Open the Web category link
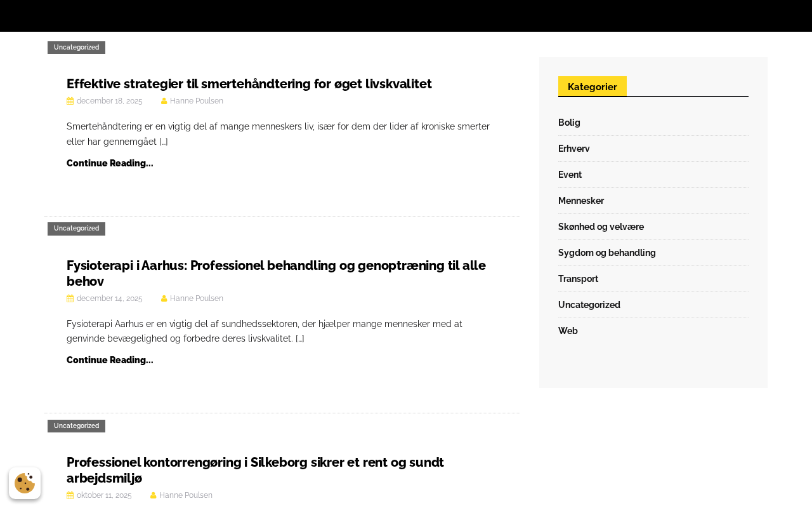Screen dimensions: 812x508 [x=568, y=331]
